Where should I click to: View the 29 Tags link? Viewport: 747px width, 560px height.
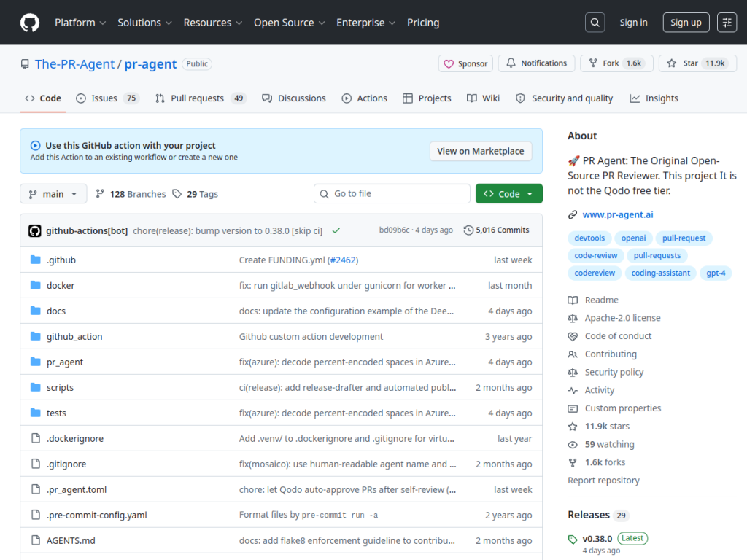(195, 194)
